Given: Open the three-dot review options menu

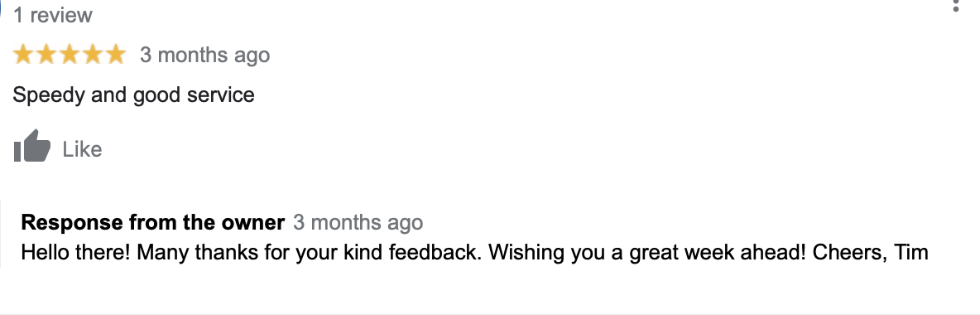Looking at the screenshot, I should (955, 6).
